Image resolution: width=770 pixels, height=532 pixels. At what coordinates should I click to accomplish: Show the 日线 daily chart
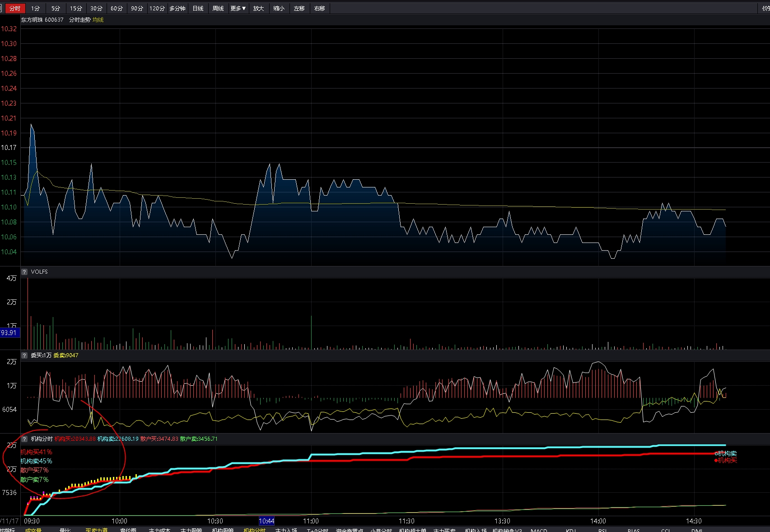(x=198, y=9)
